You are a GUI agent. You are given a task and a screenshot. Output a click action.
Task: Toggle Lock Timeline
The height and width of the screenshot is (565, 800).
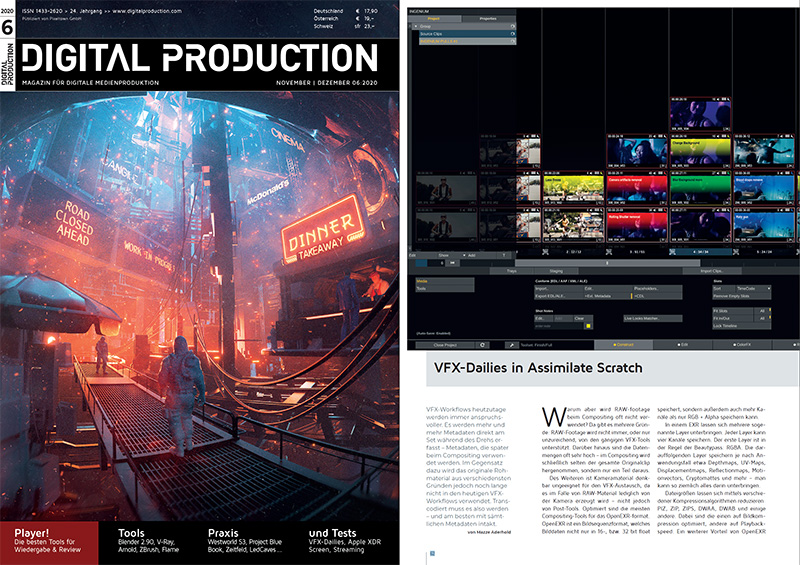pyautogui.click(x=741, y=326)
